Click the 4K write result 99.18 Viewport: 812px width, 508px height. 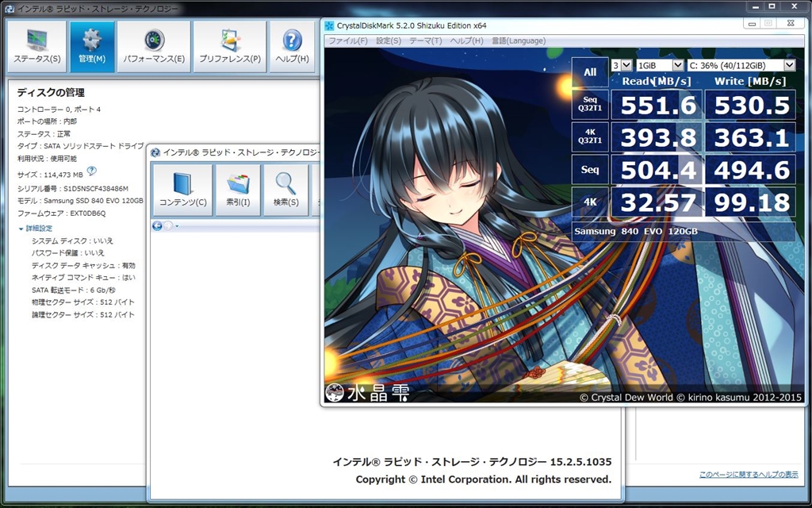tap(750, 202)
